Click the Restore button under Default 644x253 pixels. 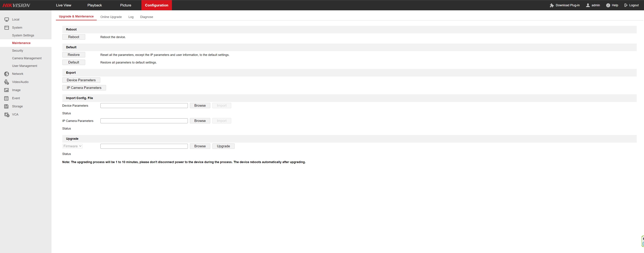(x=74, y=55)
